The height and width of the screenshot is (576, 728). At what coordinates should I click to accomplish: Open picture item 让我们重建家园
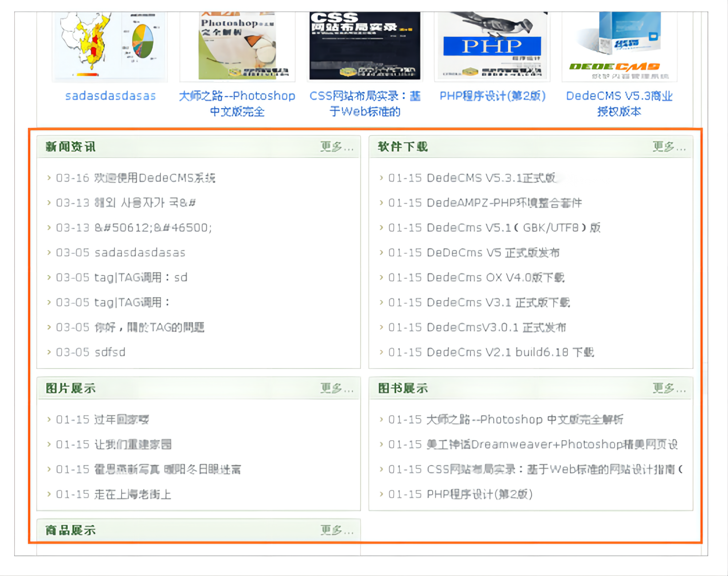pyautogui.click(x=133, y=444)
